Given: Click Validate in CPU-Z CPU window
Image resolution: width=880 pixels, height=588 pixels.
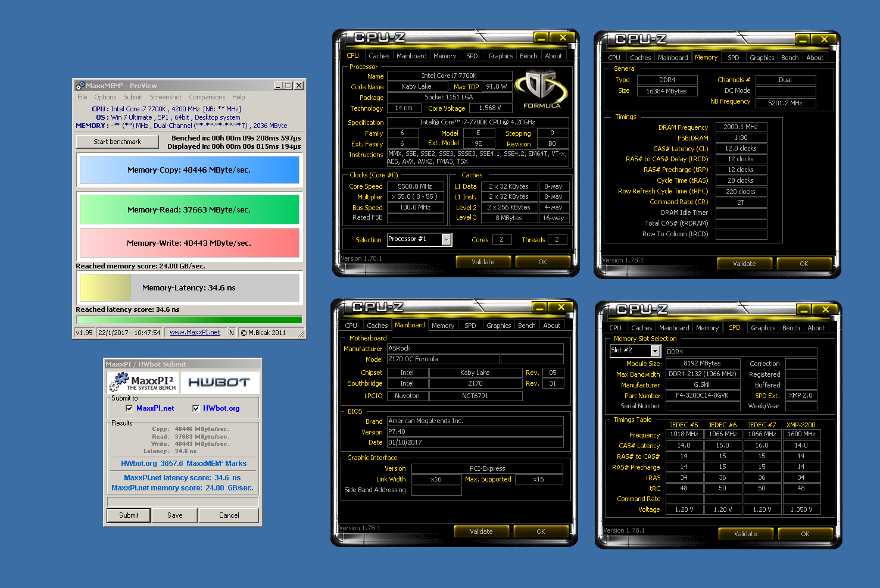Looking at the screenshot, I should [x=483, y=262].
